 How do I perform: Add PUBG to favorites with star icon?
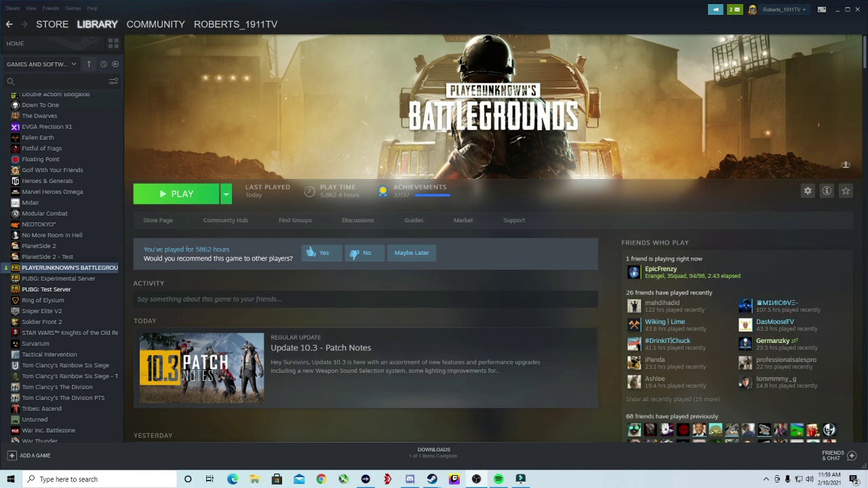coord(846,191)
